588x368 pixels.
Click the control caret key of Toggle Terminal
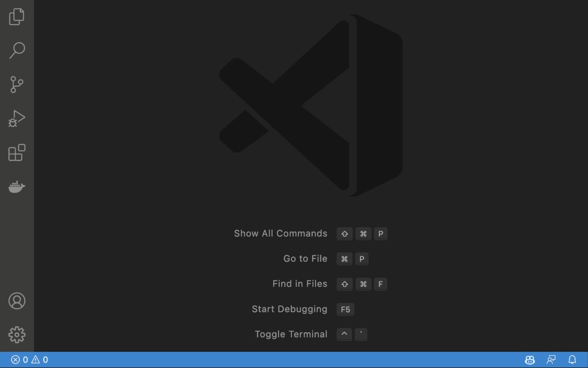pyautogui.click(x=344, y=334)
